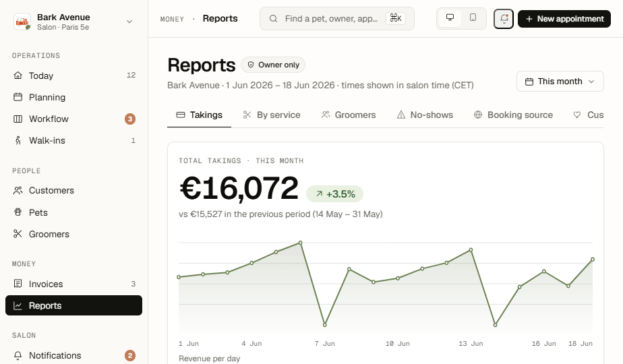
Task: Select the Takings tab
Action: (x=199, y=115)
